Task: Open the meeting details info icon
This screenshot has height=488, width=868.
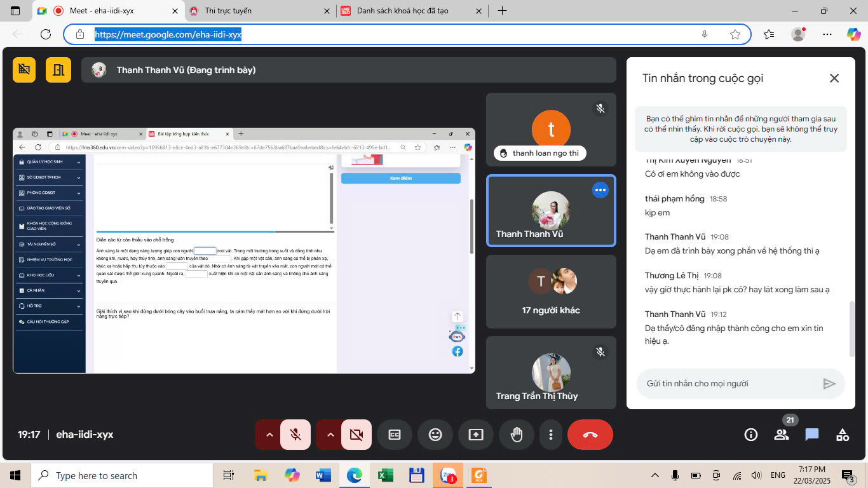Action: (x=751, y=435)
